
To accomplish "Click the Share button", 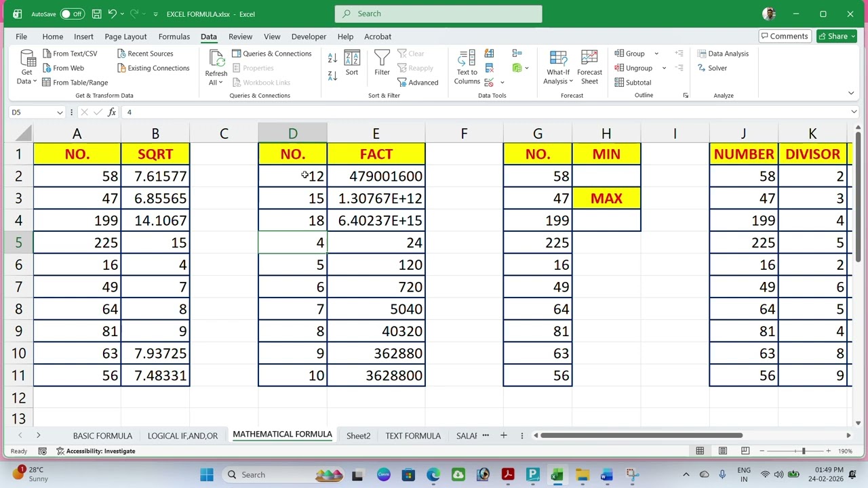I will pos(836,37).
